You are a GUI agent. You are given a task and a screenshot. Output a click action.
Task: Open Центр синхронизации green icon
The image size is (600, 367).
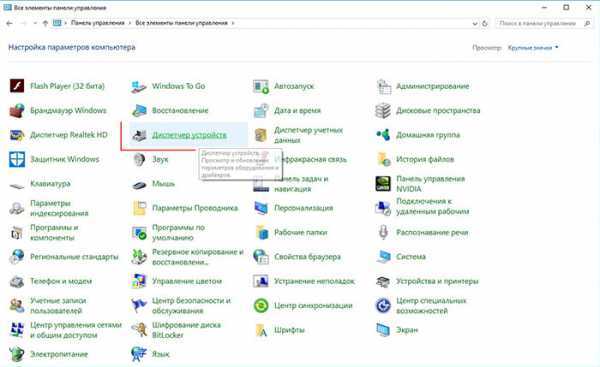(261, 306)
